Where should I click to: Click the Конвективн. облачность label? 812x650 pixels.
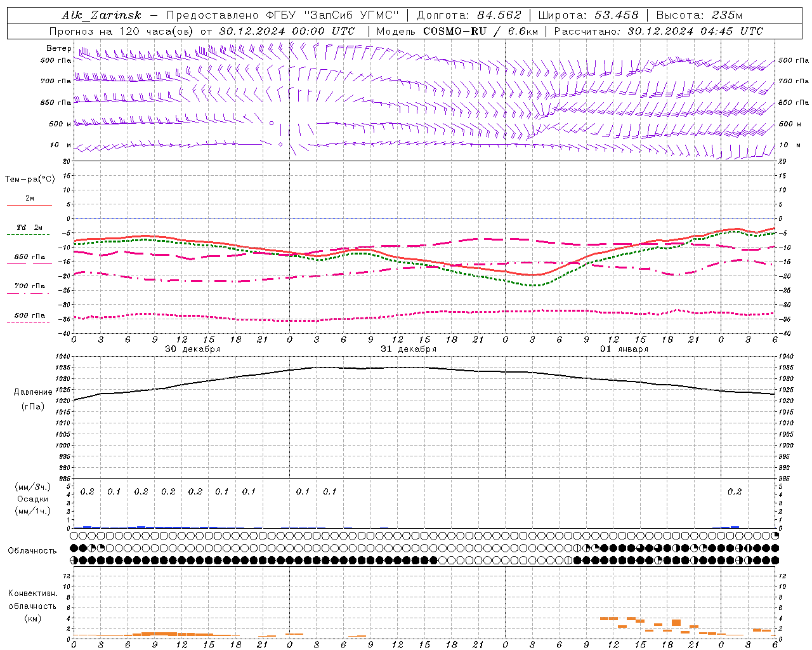point(32,600)
